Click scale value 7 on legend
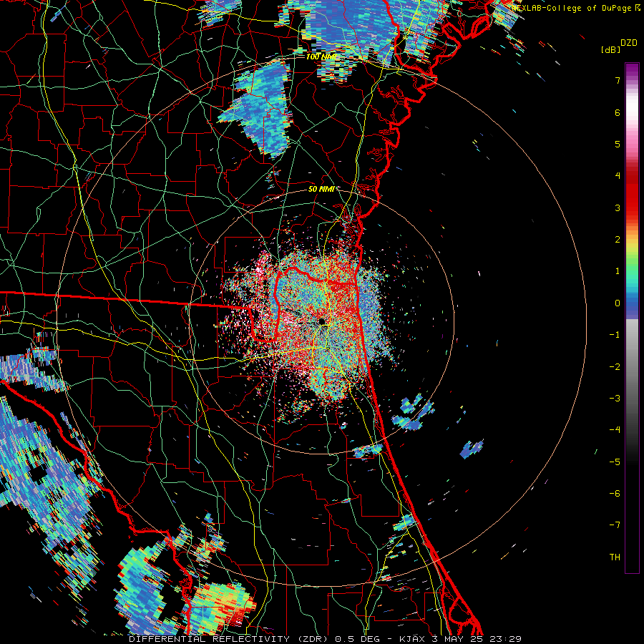Screen dimensions: 644x644 pos(618,80)
